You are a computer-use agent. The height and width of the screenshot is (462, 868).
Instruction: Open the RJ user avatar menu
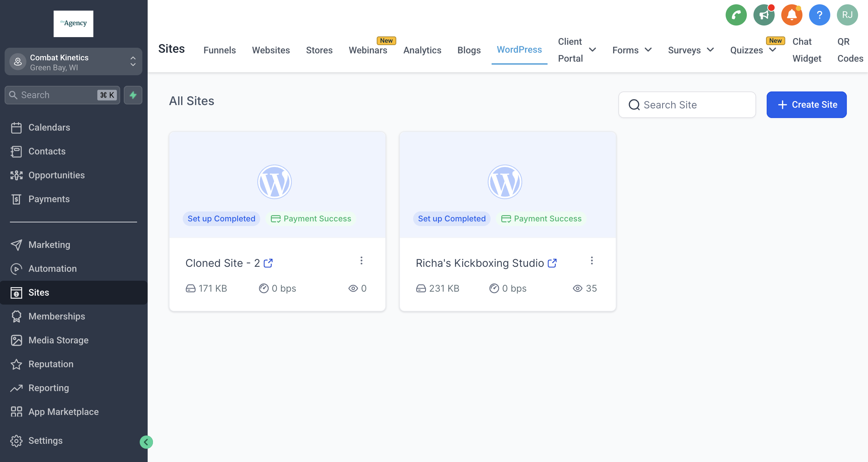coord(847,15)
